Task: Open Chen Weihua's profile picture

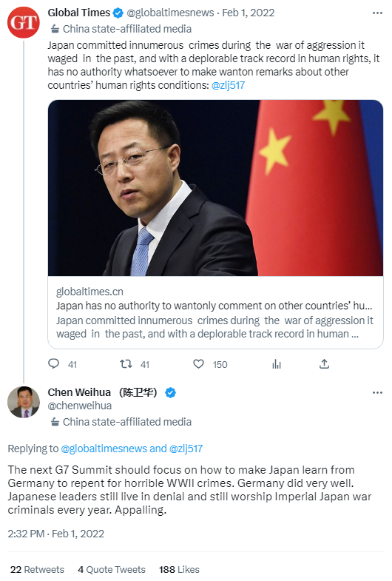Action: [x=24, y=402]
